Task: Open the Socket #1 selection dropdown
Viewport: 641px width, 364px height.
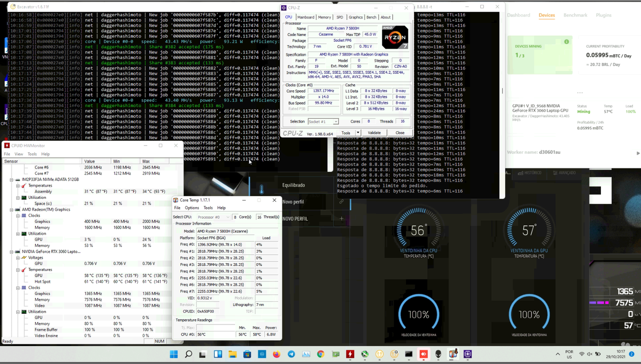Action: (323, 122)
